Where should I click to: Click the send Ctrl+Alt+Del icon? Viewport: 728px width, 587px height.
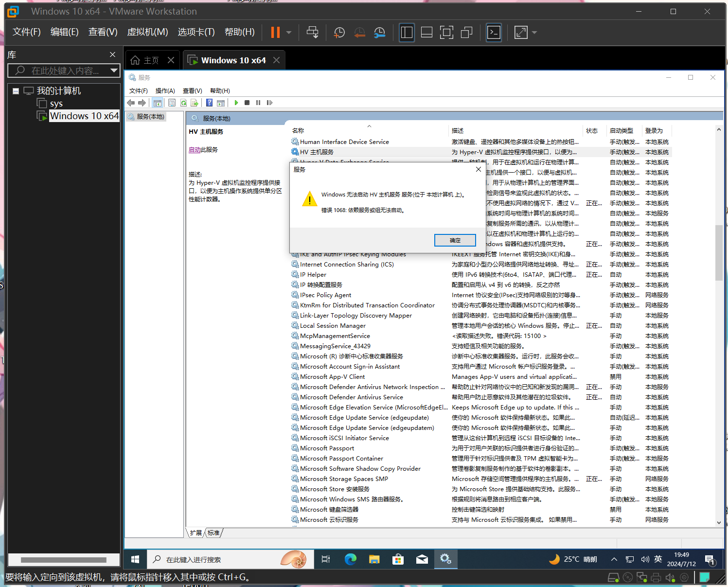click(313, 32)
